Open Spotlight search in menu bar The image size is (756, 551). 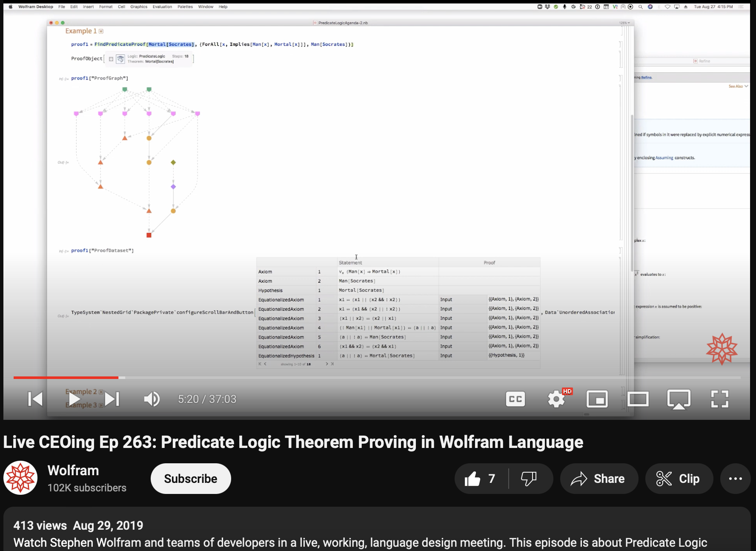coord(641,7)
